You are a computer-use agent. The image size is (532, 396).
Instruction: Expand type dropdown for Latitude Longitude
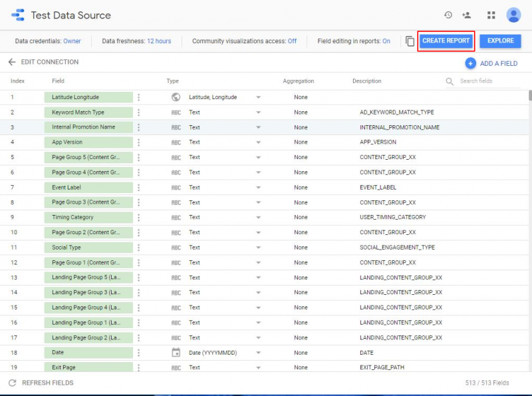258,97
